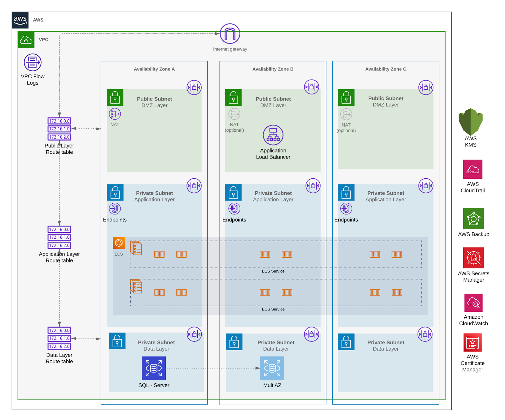The image size is (505, 420).
Task: Select the AWS Backup icon
Action: pos(473,219)
